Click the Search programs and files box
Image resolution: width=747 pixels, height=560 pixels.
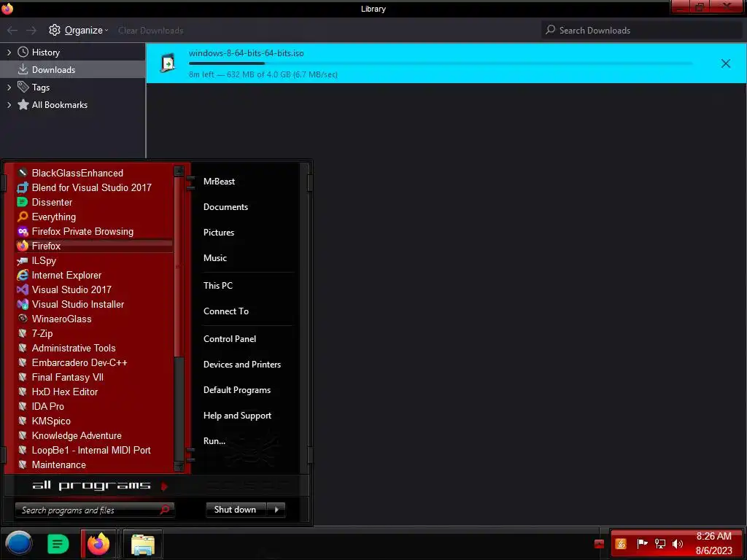point(95,510)
